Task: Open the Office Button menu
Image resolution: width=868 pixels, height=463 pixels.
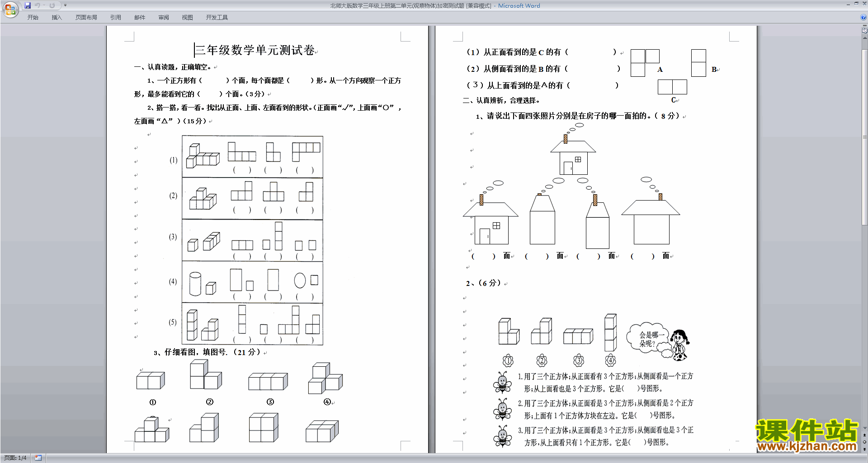Action: [x=10, y=9]
